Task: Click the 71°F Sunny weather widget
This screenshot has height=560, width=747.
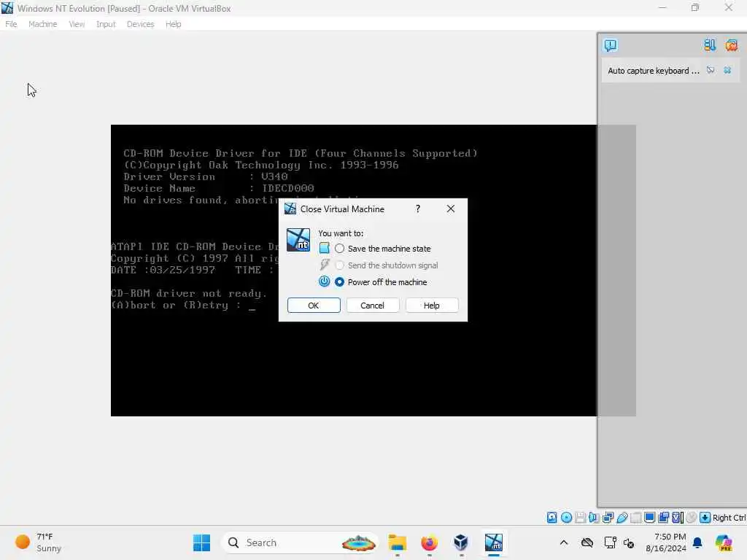Action: point(39,542)
